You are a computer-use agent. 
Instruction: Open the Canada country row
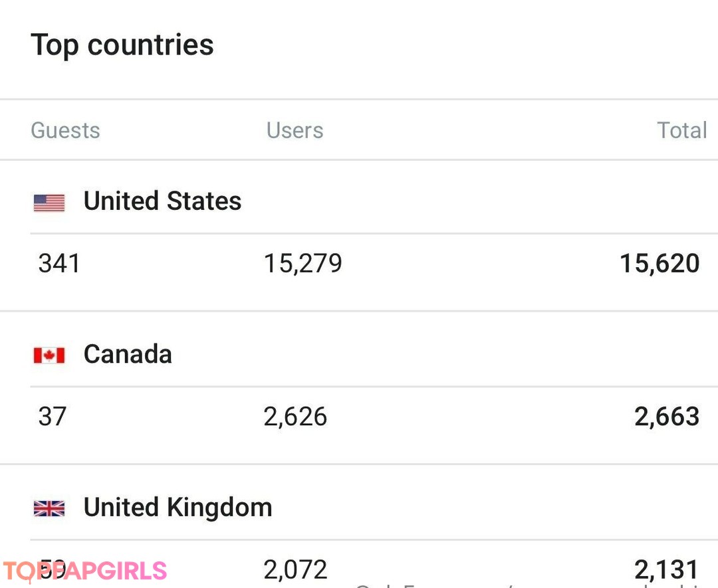[128, 355]
